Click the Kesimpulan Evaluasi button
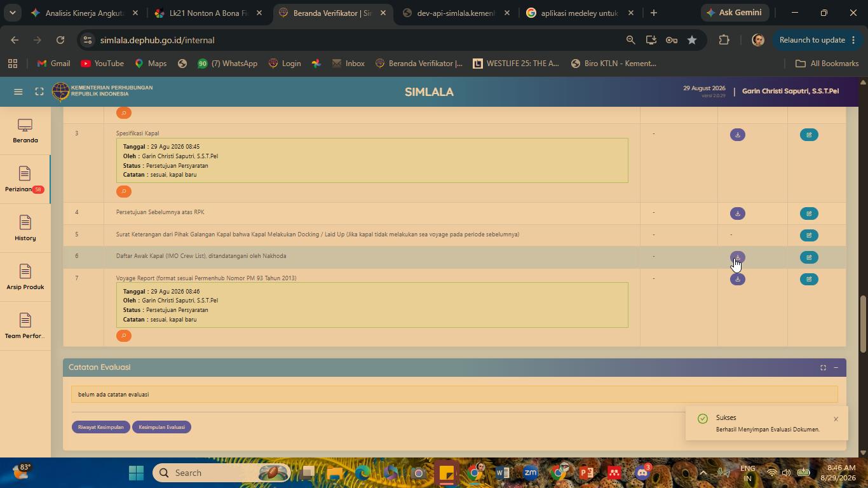The height and width of the screenshot is (488, 868). [x=161, y=427]
